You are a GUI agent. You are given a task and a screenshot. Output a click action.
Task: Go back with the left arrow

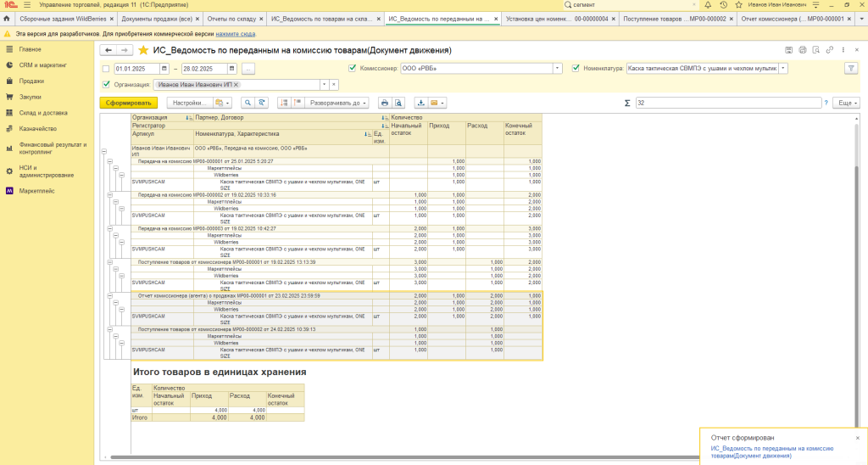tap(108, 50)
